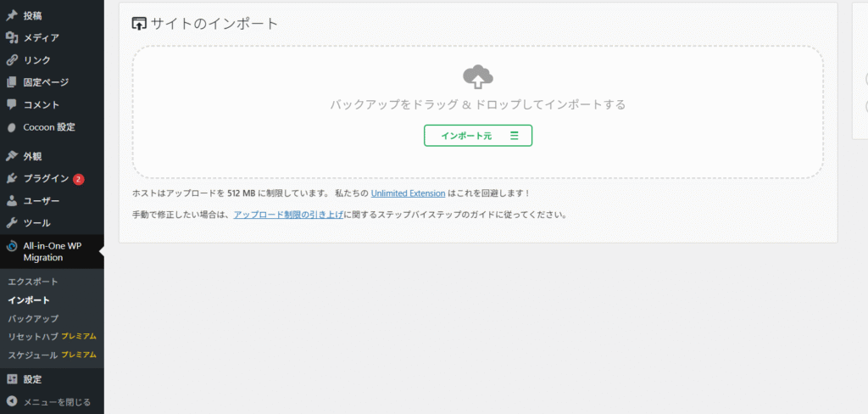This screenshot has width=868, height=414.
Task: Go to バックアップ submenu item
Action: coord(33,318)
